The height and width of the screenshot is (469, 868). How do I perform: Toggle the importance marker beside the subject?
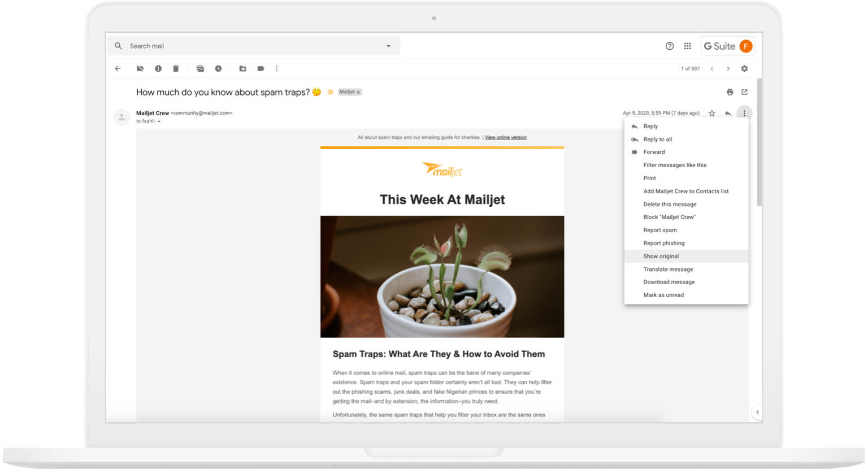point(331,92)
